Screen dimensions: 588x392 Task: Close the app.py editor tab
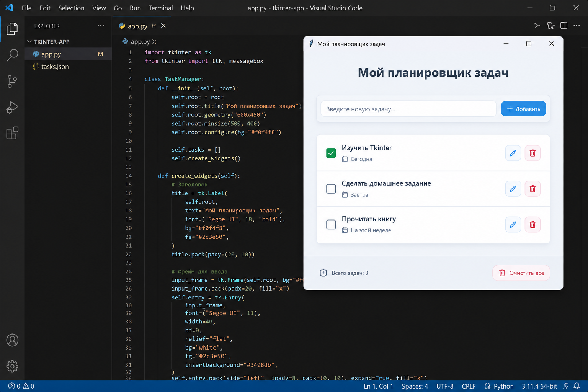pyautogui.click(x=163, y=26)
